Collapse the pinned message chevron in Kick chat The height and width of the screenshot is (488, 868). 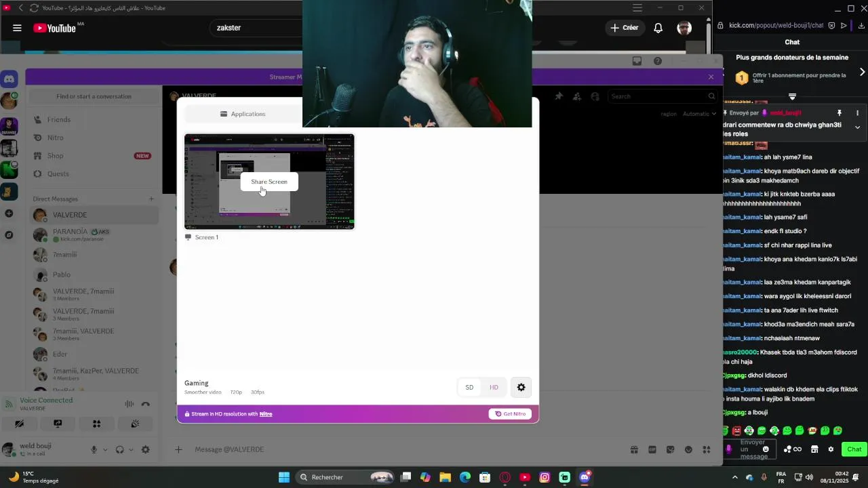[857, 127]
